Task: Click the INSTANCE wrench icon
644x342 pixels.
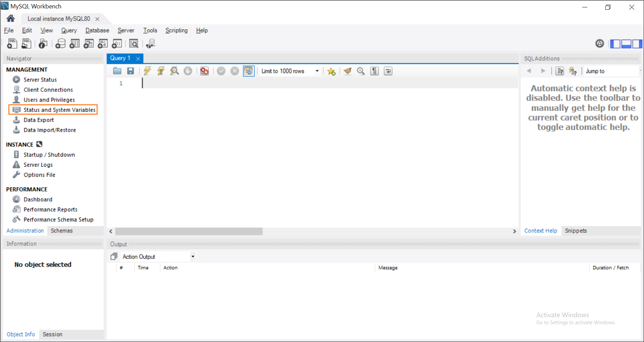Action: click(x=39, y=144)
